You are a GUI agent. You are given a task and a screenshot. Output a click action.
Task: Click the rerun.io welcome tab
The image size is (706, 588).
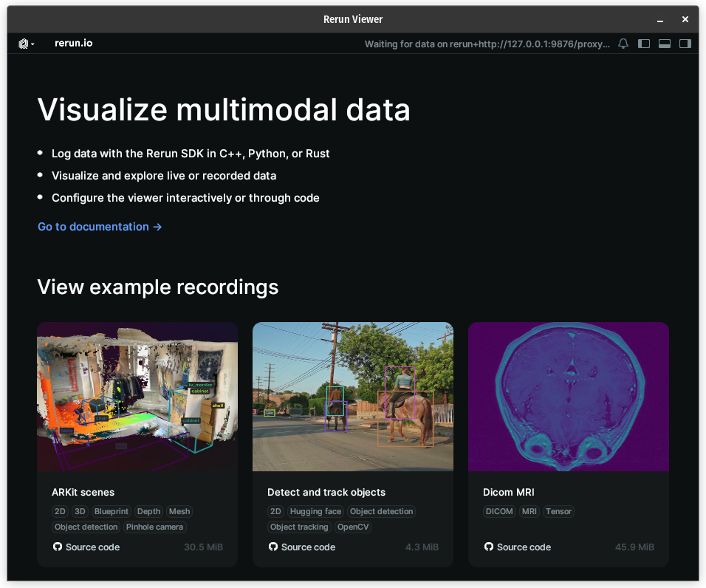point(73,44)
